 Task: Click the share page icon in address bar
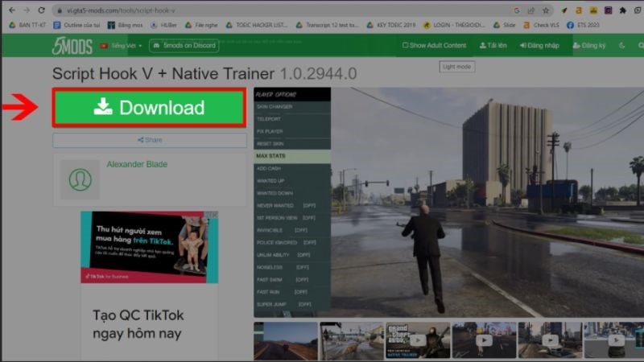point(531,10)
